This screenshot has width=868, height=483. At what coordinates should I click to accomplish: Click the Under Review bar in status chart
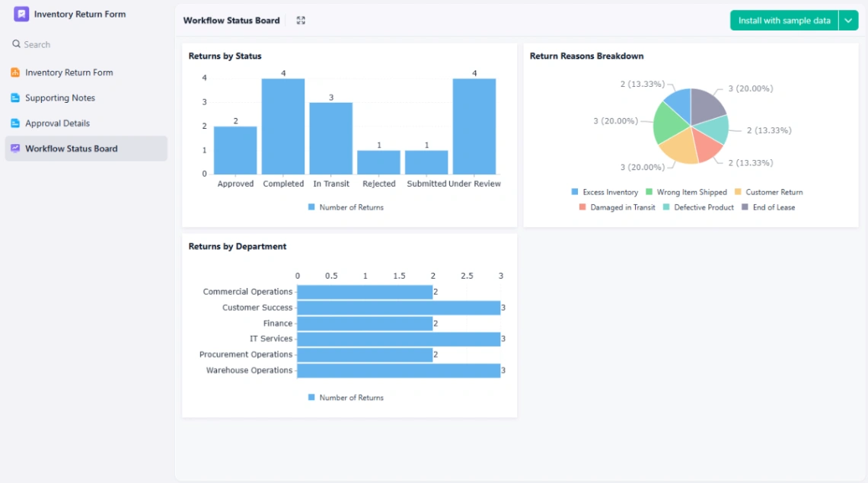(x=474, y=126)
